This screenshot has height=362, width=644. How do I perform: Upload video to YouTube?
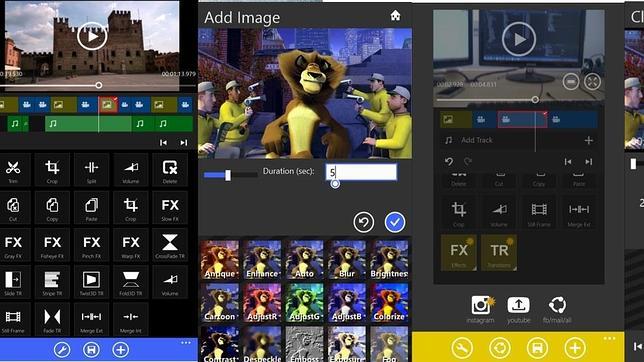(518, 310)
